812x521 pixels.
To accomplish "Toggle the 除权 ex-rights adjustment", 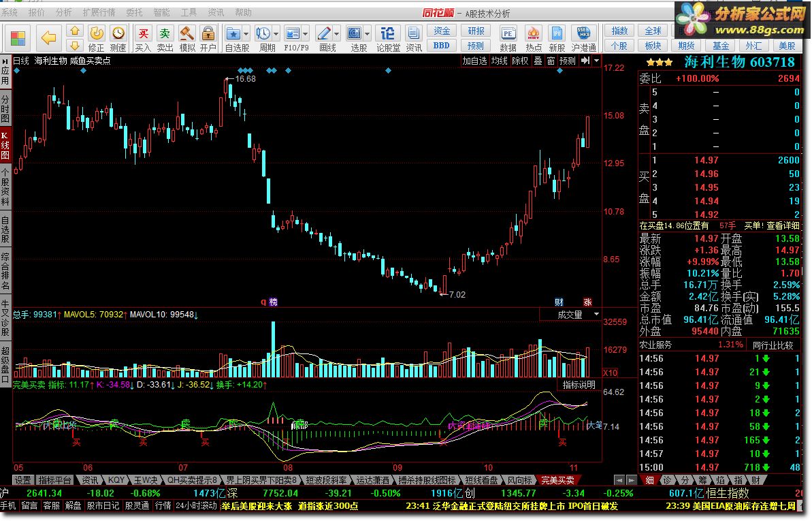I will (520, 61).
